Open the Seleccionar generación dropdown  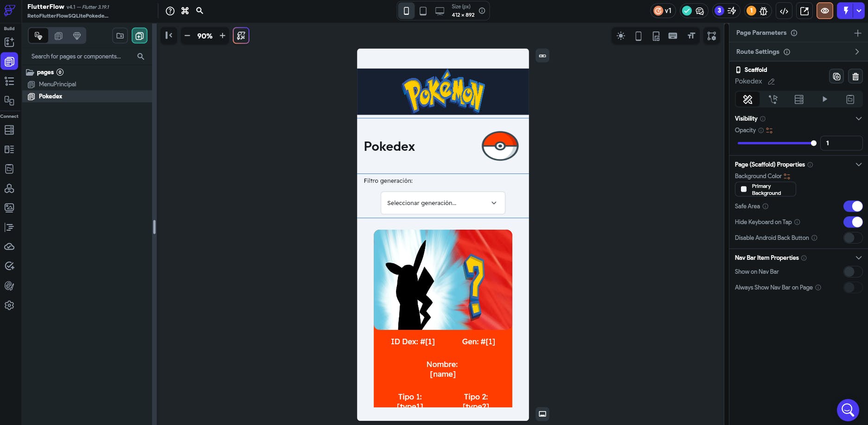443,203
